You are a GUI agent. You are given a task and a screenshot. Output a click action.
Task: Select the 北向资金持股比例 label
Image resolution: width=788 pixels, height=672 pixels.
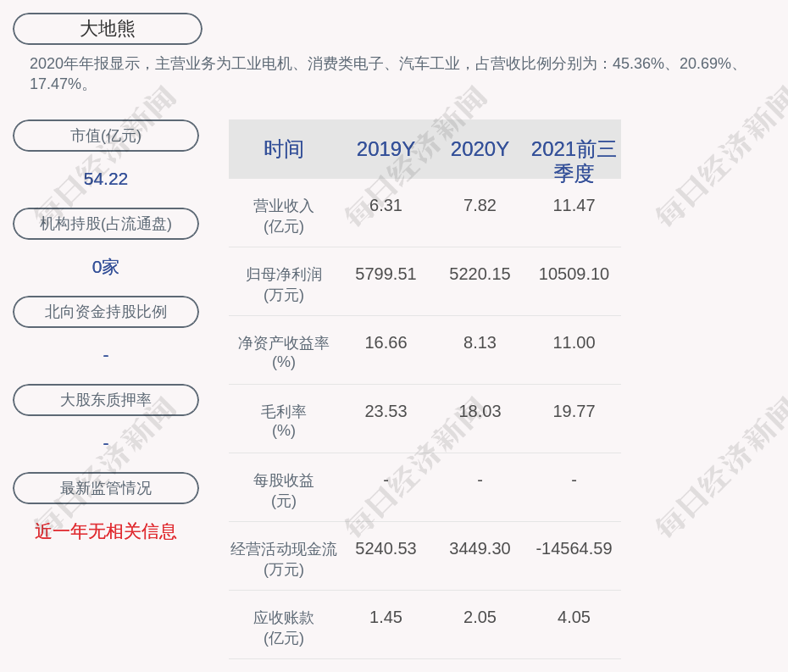click(106, 312)
